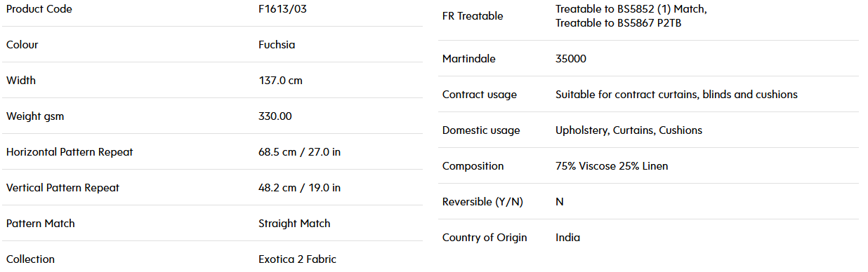Select the Straight Match value
The height and width of the screenshot is (272, 868).
pos(294,224)
